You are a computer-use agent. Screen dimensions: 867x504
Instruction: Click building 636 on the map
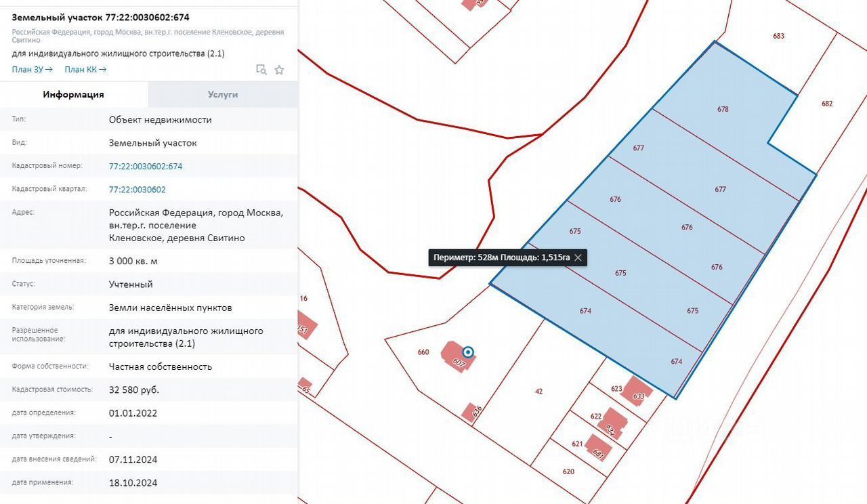click(471, 411)
